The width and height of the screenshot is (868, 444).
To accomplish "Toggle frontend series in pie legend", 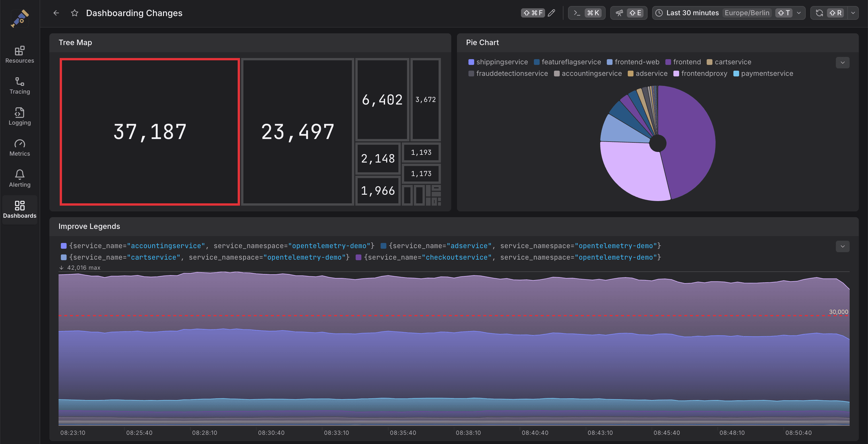I will click(x=683, y=62).
